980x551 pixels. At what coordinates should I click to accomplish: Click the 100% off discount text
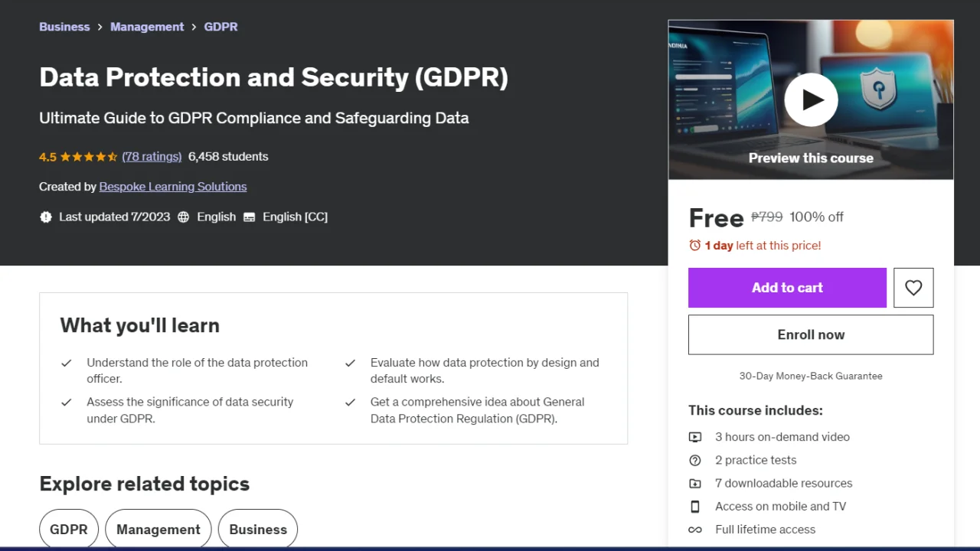click(816, 217)
